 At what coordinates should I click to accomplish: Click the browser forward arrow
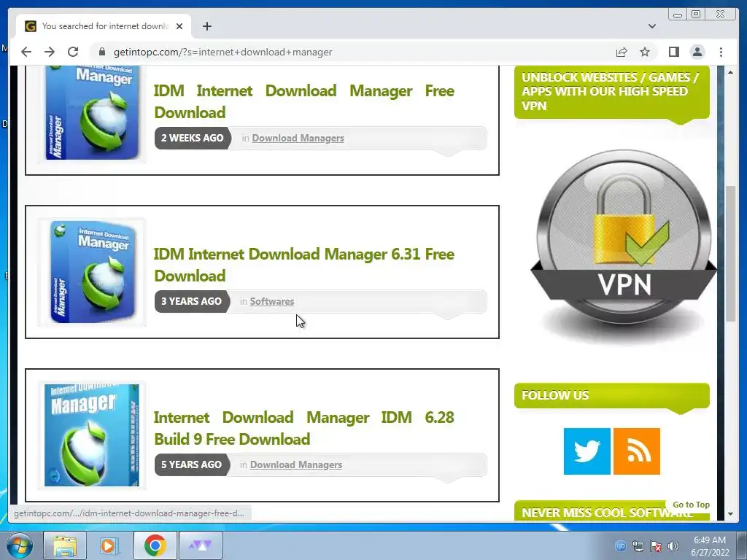point(50,52)
